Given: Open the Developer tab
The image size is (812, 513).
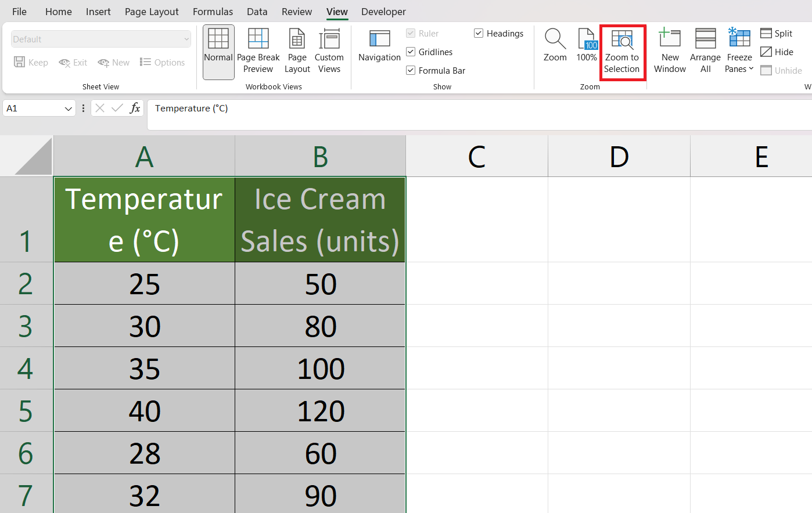Looking at the screenshot, I should 383,12.
